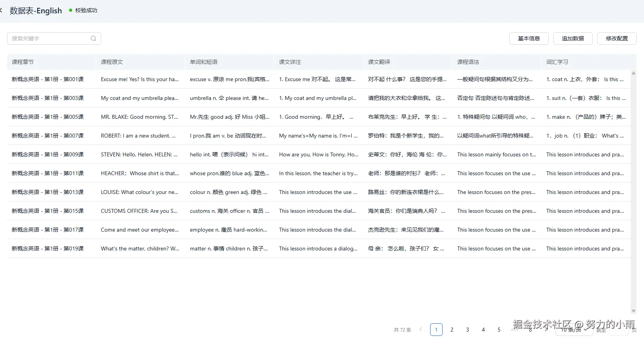
Task: Click the scrollbar down arrow
Action: (x=633, y=311)
